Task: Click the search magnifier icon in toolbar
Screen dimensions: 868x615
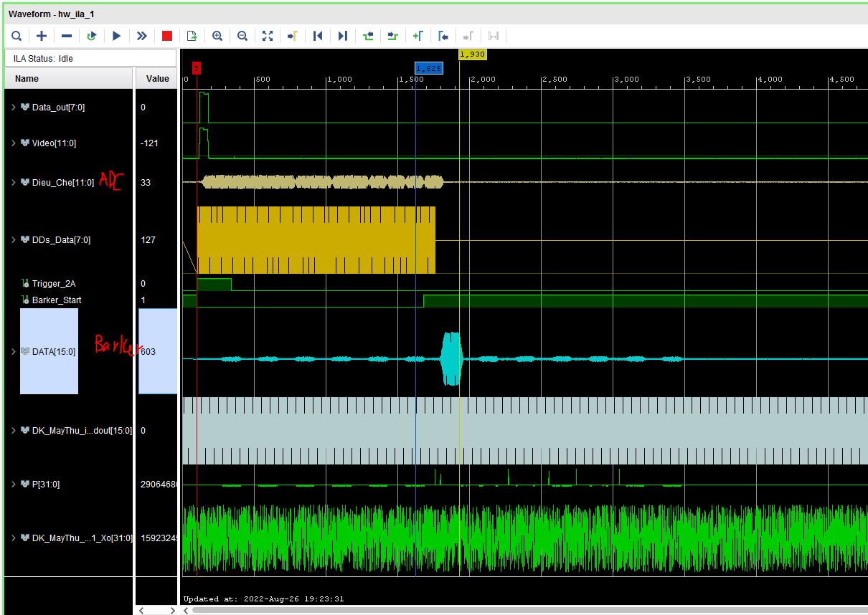Action: (16, 36)
